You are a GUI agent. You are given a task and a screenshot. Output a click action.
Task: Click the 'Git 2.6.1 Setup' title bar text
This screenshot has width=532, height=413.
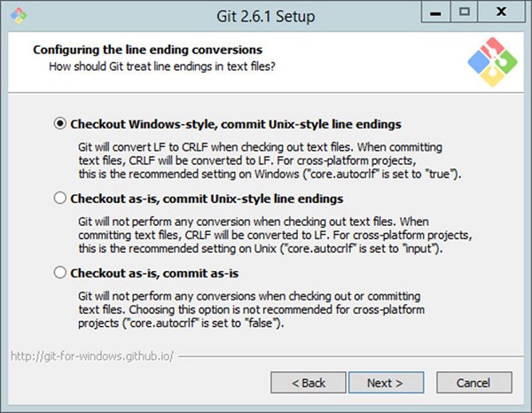pyautogui.click(x=264, y=17)
